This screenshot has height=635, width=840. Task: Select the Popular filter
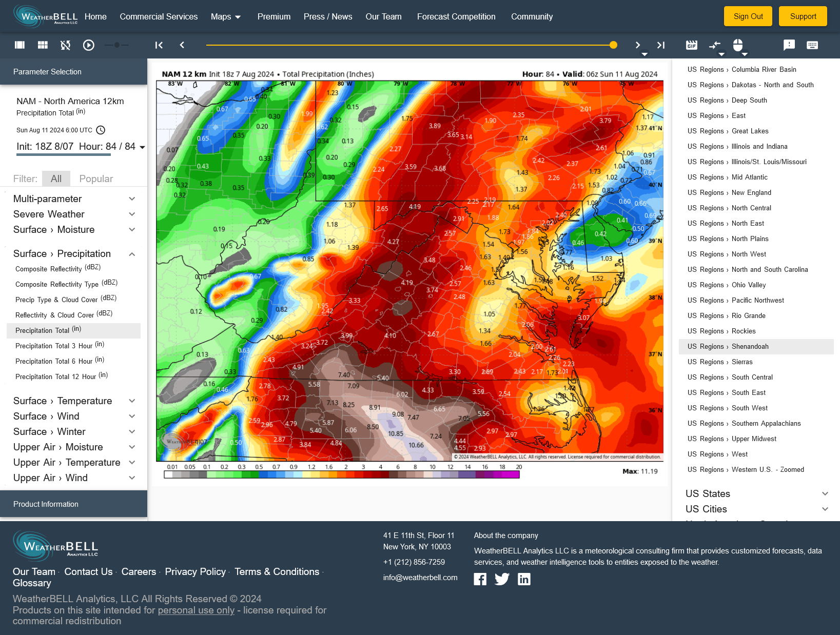(x=96, y=178)
